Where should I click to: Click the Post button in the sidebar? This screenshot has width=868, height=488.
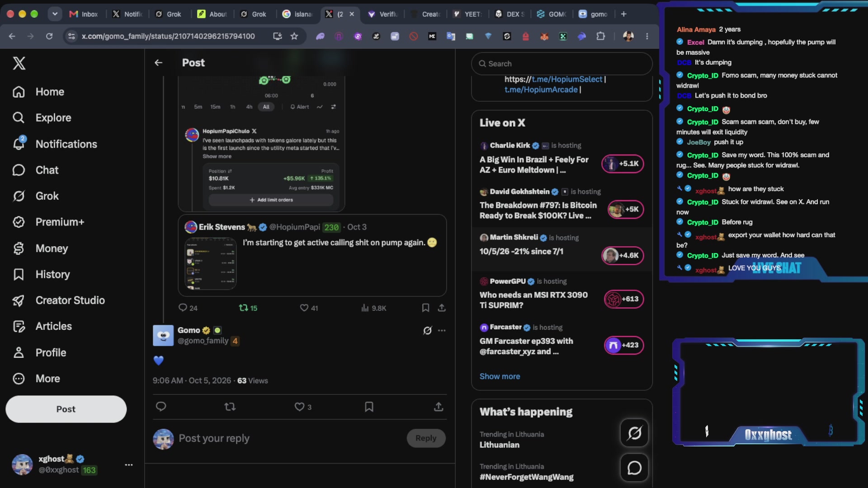click(66, 409)
